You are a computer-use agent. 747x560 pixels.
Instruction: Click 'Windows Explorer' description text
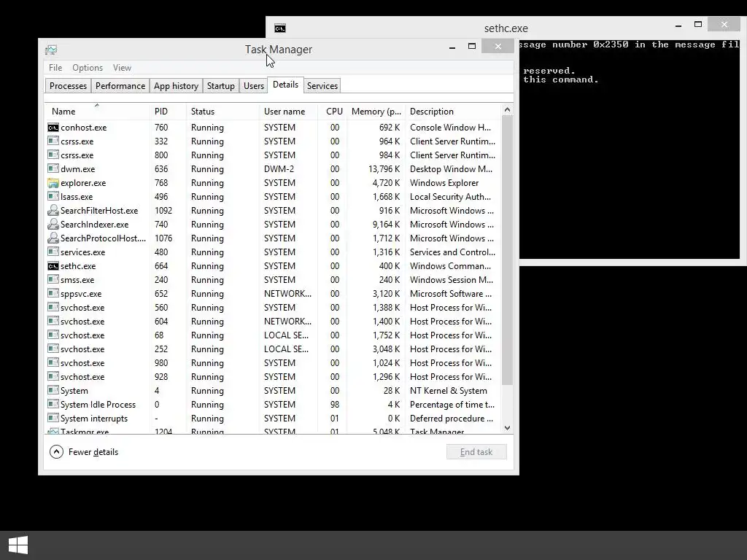pyautogui.click(x=444, y=183)
